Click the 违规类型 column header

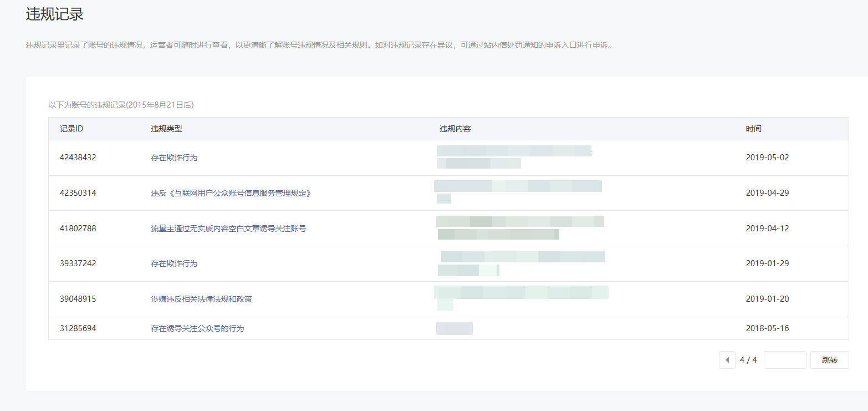coord(166,129)
